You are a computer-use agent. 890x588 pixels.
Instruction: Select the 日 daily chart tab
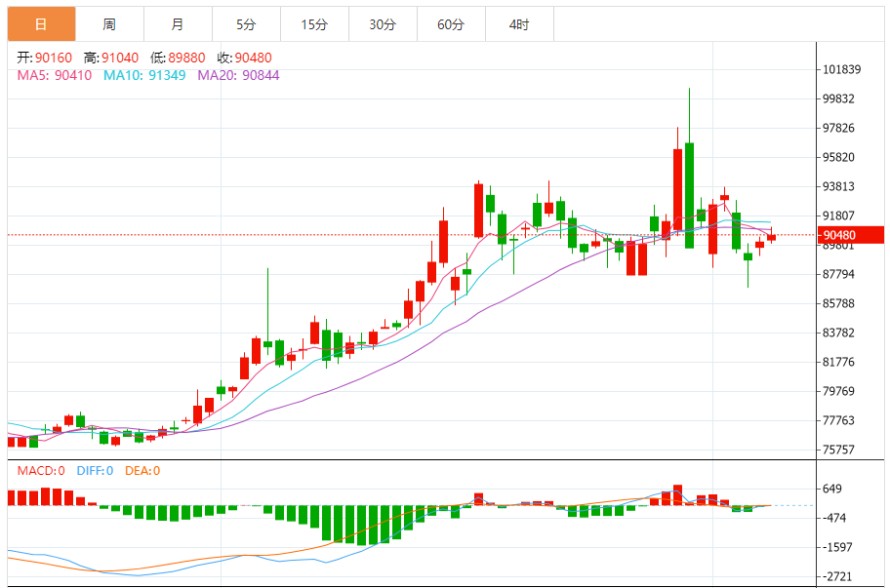[41, 24]
